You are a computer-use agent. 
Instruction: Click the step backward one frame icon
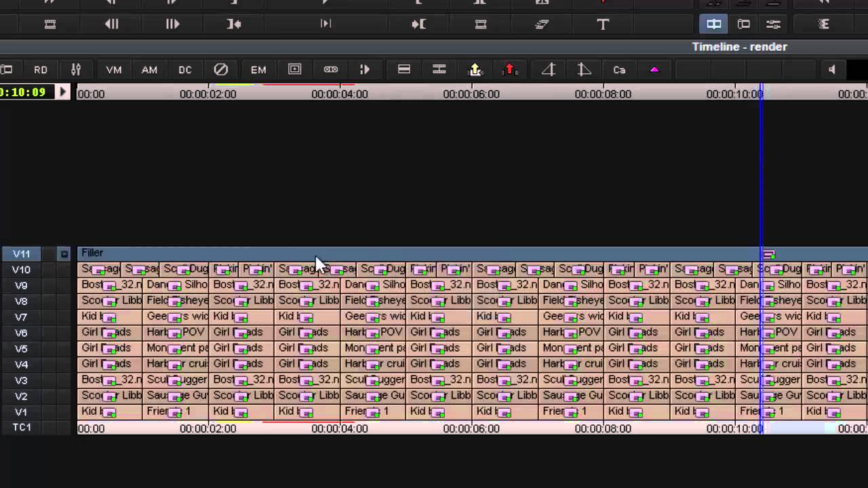click(x=112, y=24)
